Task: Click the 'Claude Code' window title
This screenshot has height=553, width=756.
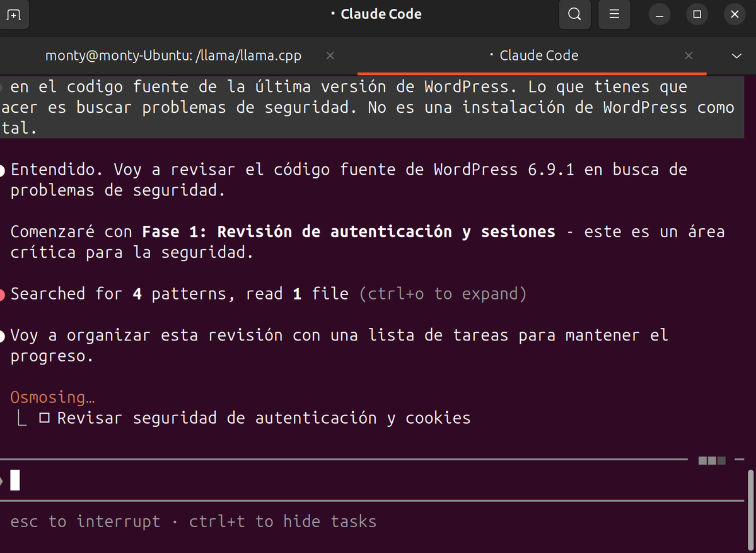Action: (x=381, y=15)
